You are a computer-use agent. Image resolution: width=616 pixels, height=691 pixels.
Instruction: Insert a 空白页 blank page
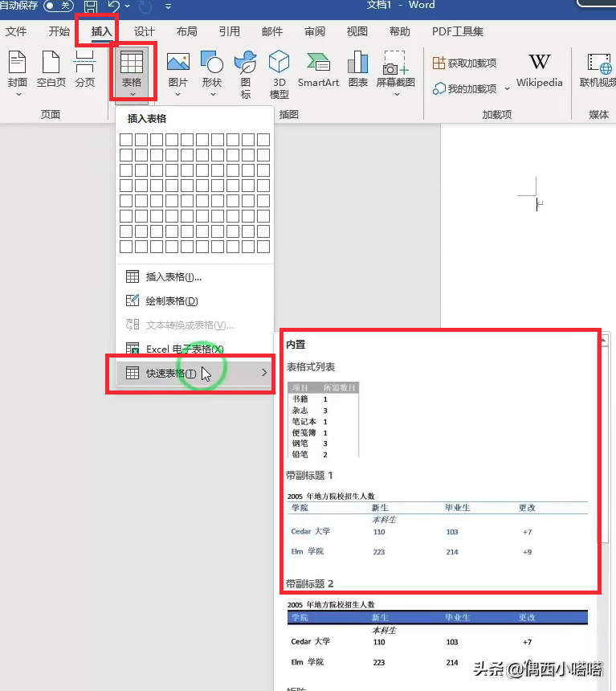51,70
